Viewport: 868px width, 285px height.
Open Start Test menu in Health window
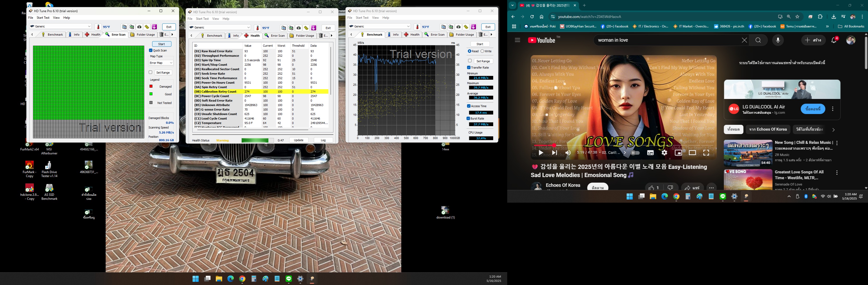[202, 18]
